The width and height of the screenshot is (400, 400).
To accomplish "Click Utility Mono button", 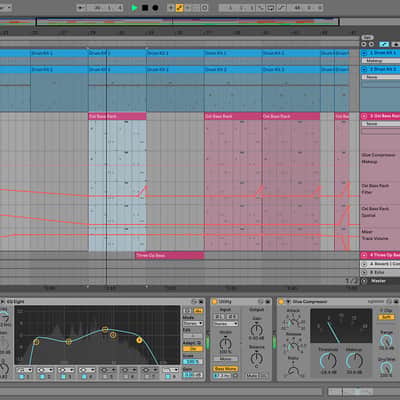I will tap(226, 359).
